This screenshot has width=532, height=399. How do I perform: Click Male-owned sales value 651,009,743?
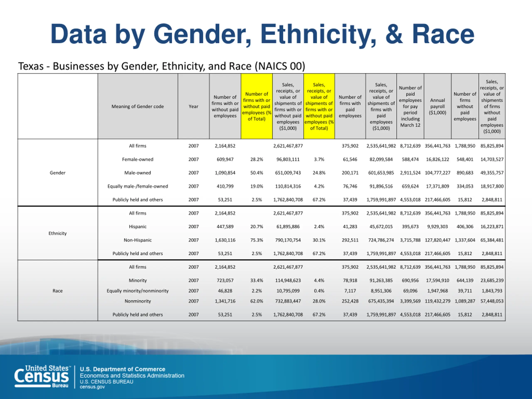(288, 173)
